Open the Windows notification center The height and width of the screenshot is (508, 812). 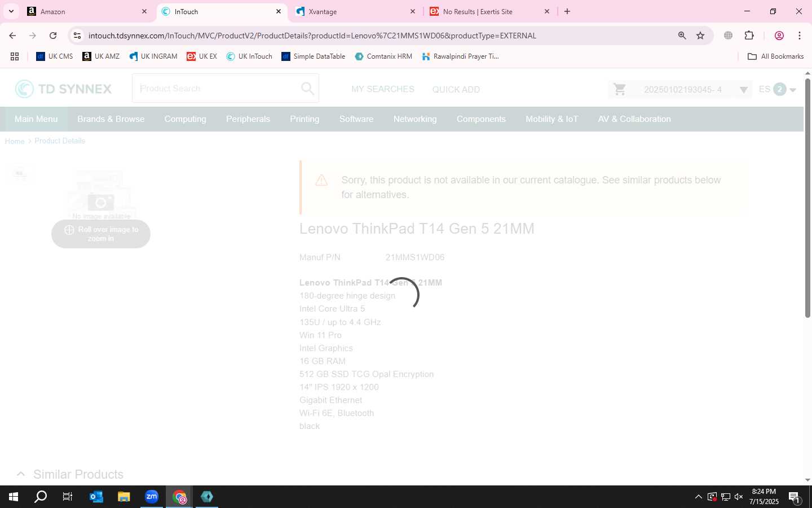click(x=795, y=497)
